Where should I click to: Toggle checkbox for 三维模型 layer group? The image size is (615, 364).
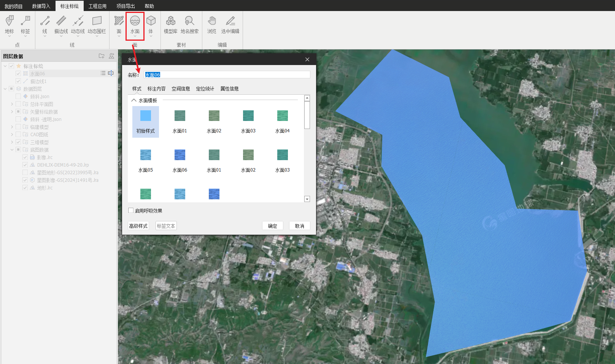[x=18, y=142]
